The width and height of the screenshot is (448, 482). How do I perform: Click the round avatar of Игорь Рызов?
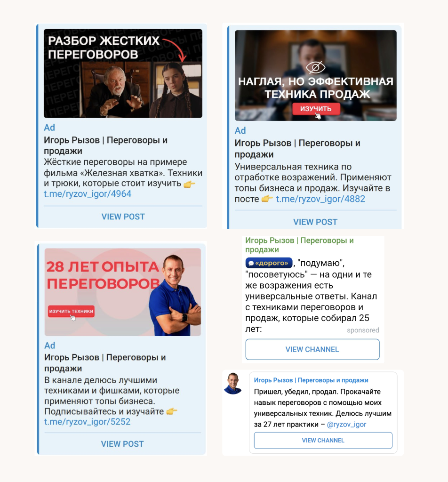pos(233,383)
